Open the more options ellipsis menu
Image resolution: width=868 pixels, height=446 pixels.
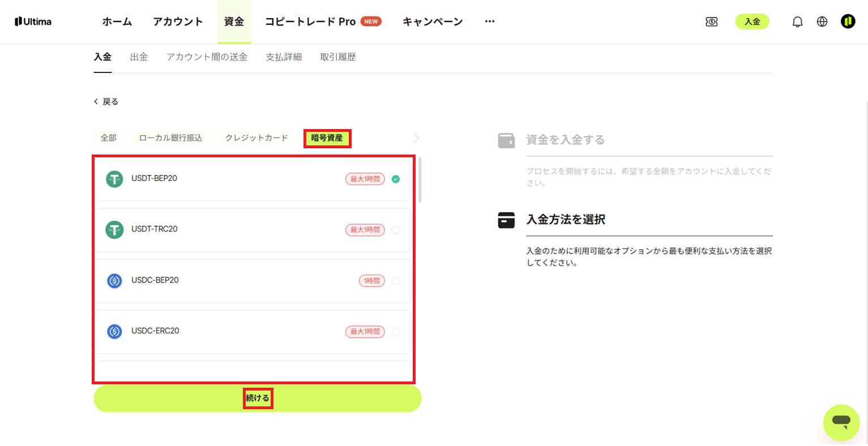(x=490, y=22)
